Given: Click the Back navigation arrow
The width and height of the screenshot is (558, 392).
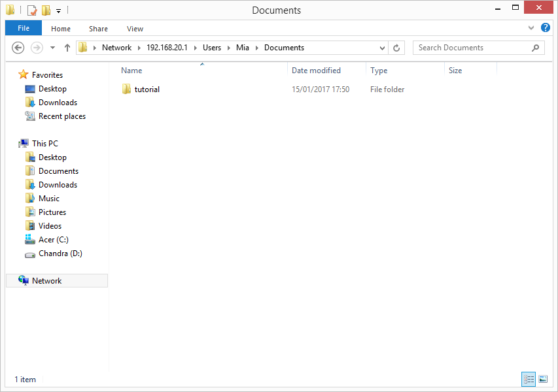Looking at the screenshot, I should (18, 48).
